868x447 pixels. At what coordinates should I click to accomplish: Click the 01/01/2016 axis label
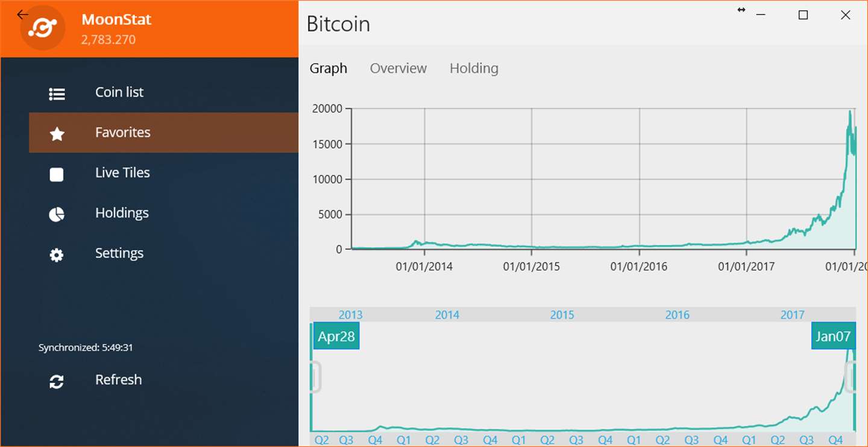point(639,266)
